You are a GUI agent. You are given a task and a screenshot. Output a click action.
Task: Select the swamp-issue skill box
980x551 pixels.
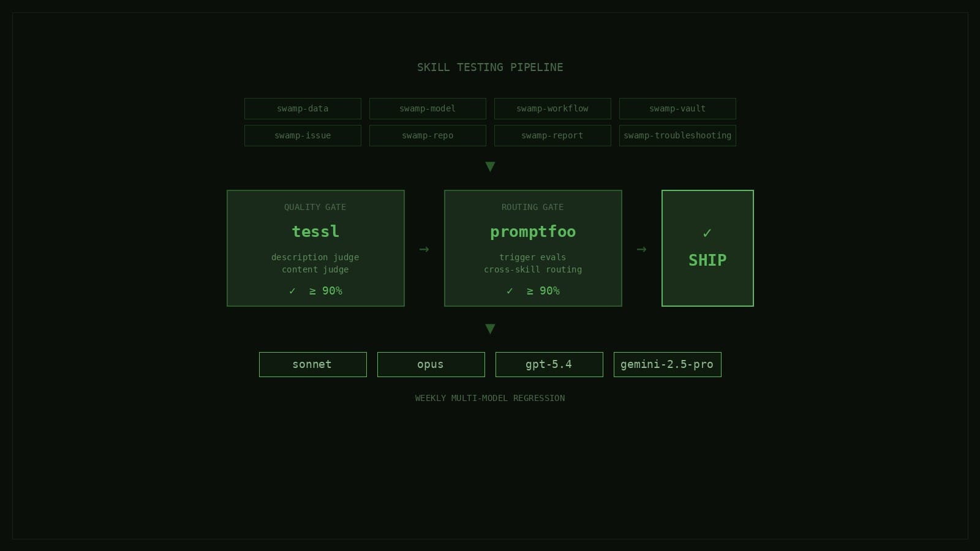pyautogui.click(x=303, y=135)
